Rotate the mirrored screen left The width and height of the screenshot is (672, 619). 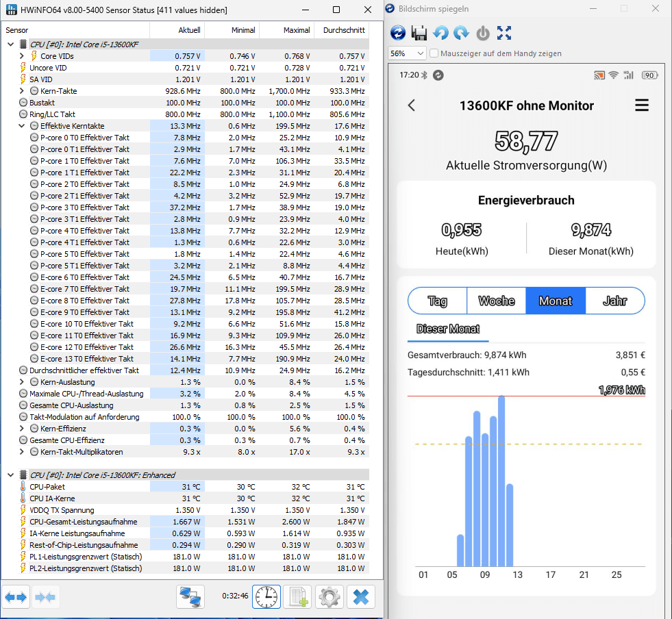point(440,33)
